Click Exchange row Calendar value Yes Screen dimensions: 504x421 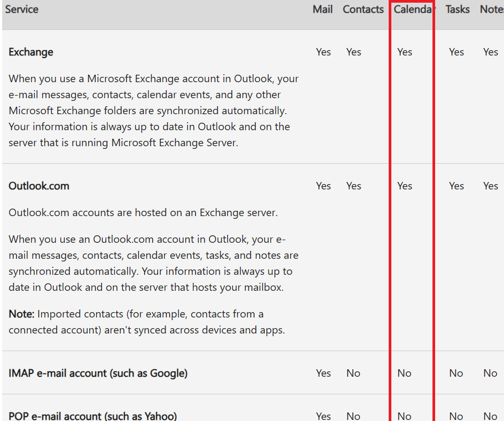404,52
